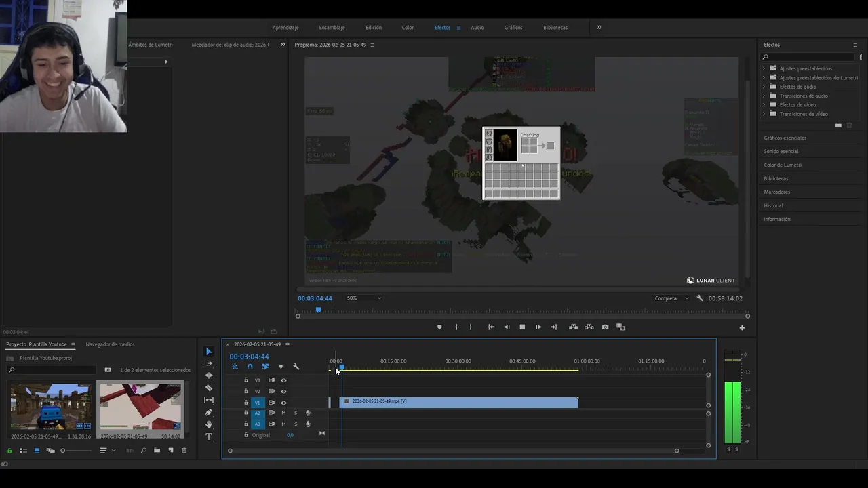Click the Mark Out button
This screenshot has height=488, width=868.
point(471,327)
